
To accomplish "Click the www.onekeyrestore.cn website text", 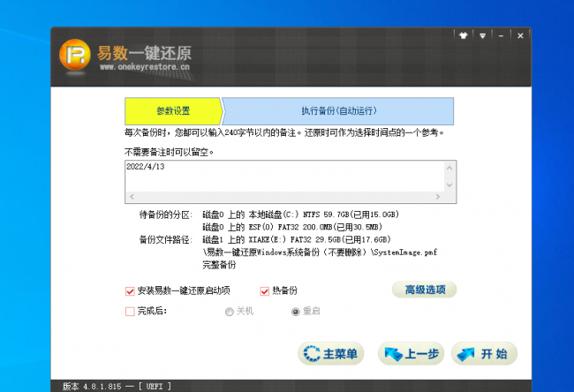I will tap(145, 67).
